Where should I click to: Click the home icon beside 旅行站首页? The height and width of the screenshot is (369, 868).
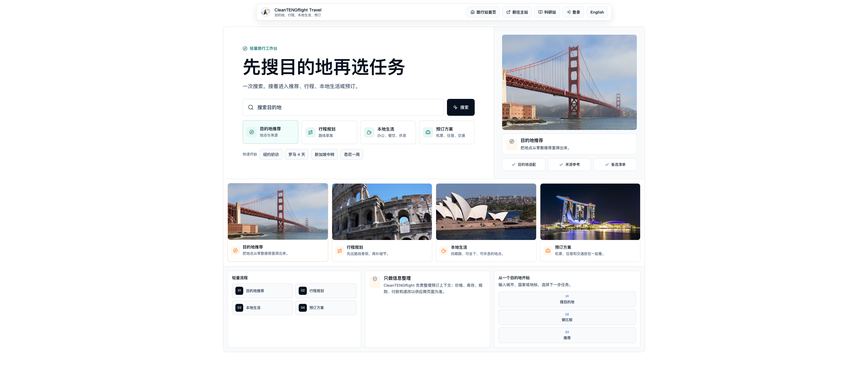click(x=472, y=12)
